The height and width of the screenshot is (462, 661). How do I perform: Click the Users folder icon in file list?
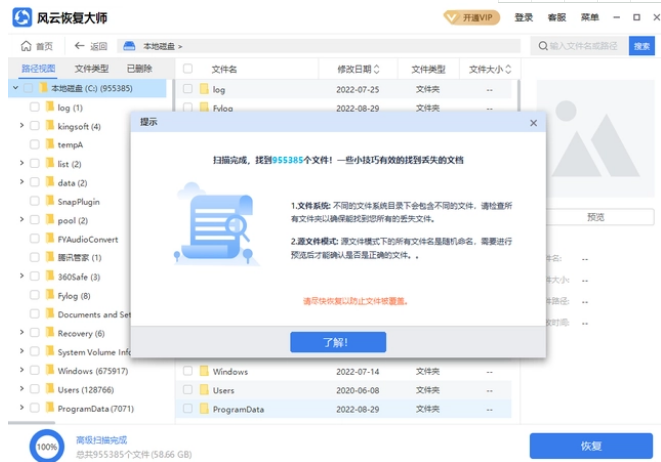(x=204, y=390)
